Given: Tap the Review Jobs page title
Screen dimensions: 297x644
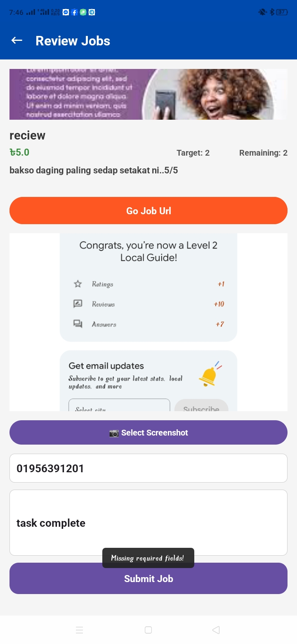Looking at the screenshot, I should (73, 41).
